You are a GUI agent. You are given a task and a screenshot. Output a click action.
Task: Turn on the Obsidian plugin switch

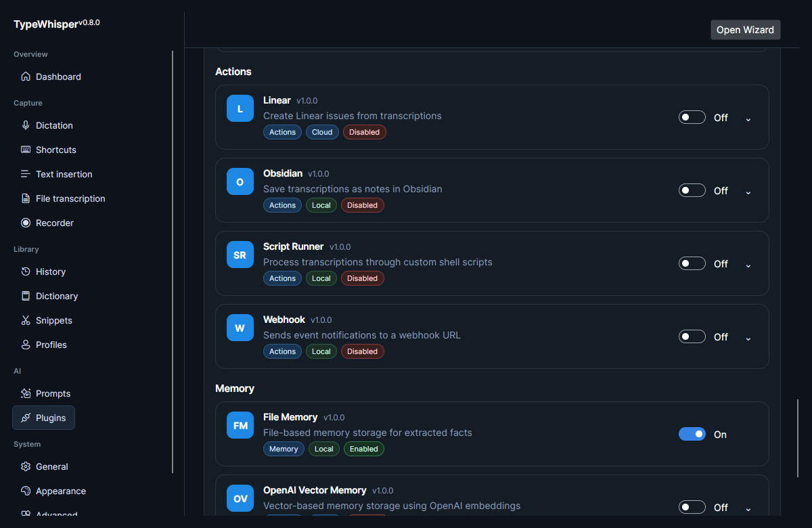point(692,190)
